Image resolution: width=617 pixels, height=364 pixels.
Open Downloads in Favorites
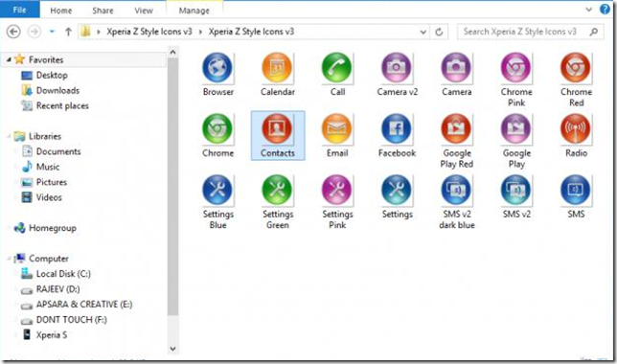[x=57, y=90]
